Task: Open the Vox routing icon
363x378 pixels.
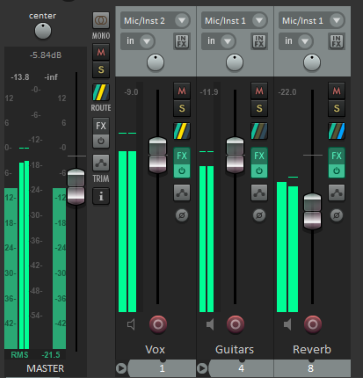Action: [182, 131]
